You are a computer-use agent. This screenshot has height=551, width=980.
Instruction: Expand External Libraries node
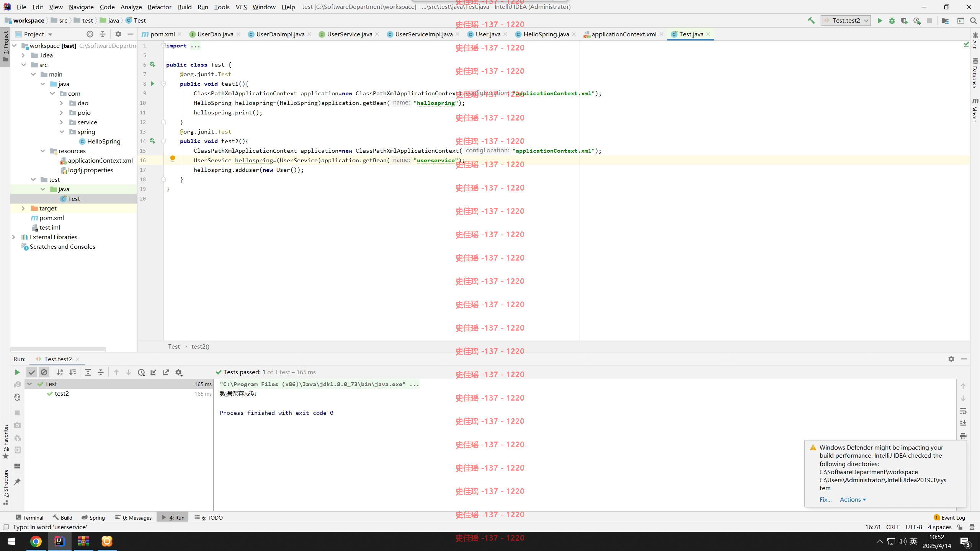coord(14,237)
